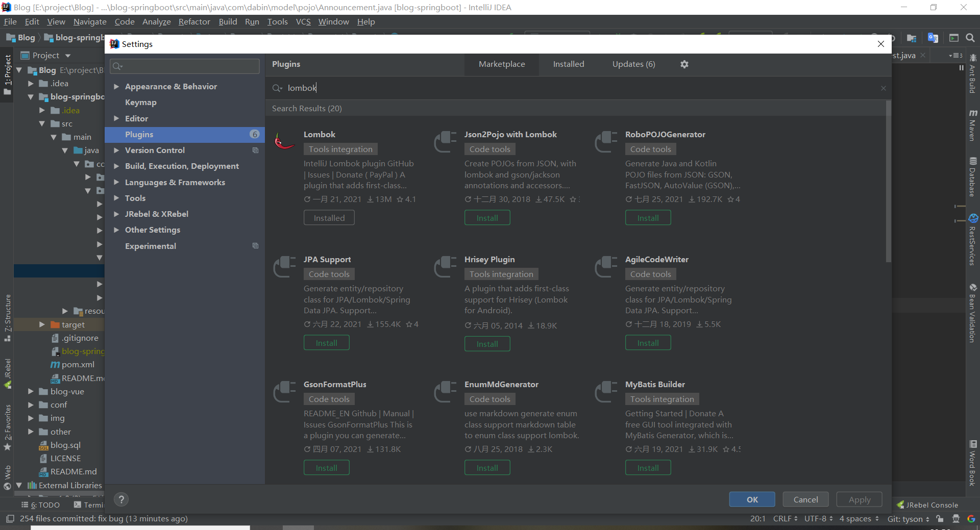This screenshot has width=980, height=530.
Task: Open the Structure tool window tab
Action: click(7, 318)
